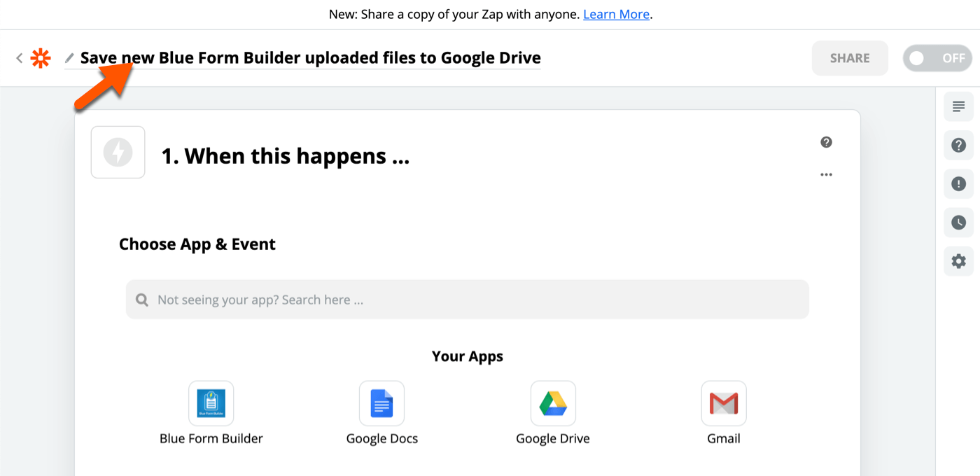Switch the Zap from OFF to ON

937,58
